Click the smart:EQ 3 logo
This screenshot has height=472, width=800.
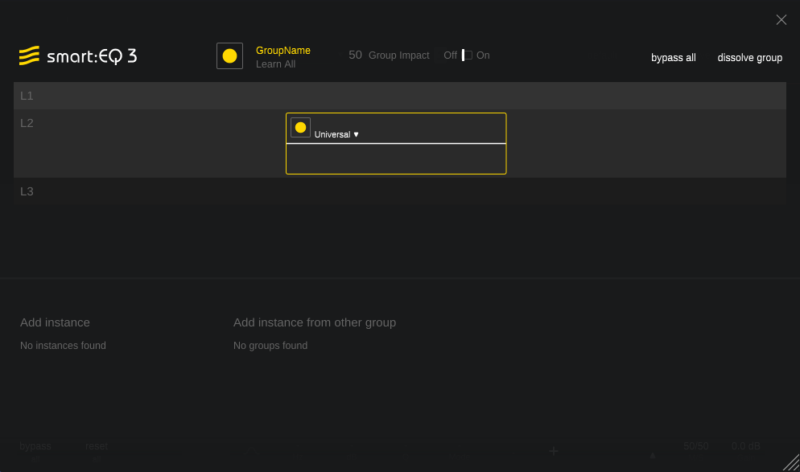(78, 56)
